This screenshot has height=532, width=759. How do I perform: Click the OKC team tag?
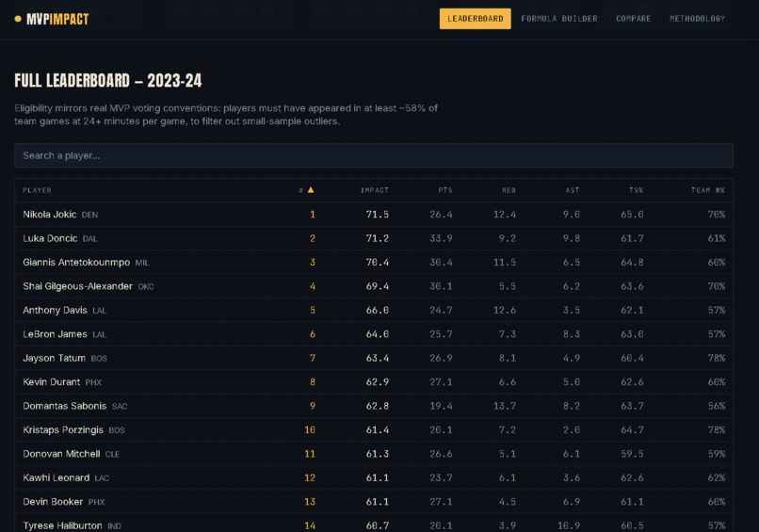146,286
